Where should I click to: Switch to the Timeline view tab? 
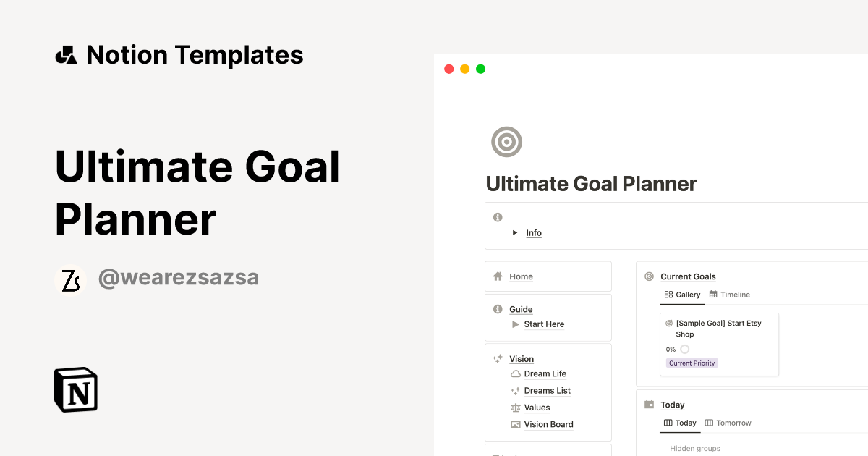736,295
